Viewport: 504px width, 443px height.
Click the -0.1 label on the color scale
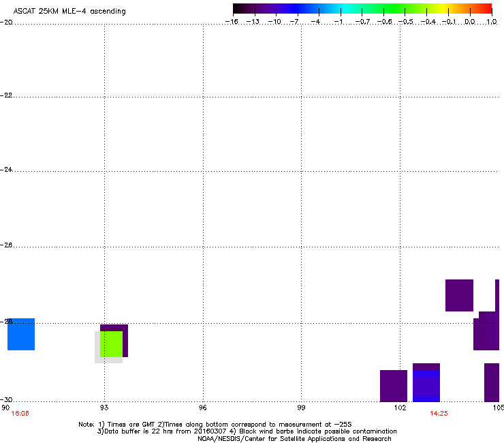(x=449, y=22)
